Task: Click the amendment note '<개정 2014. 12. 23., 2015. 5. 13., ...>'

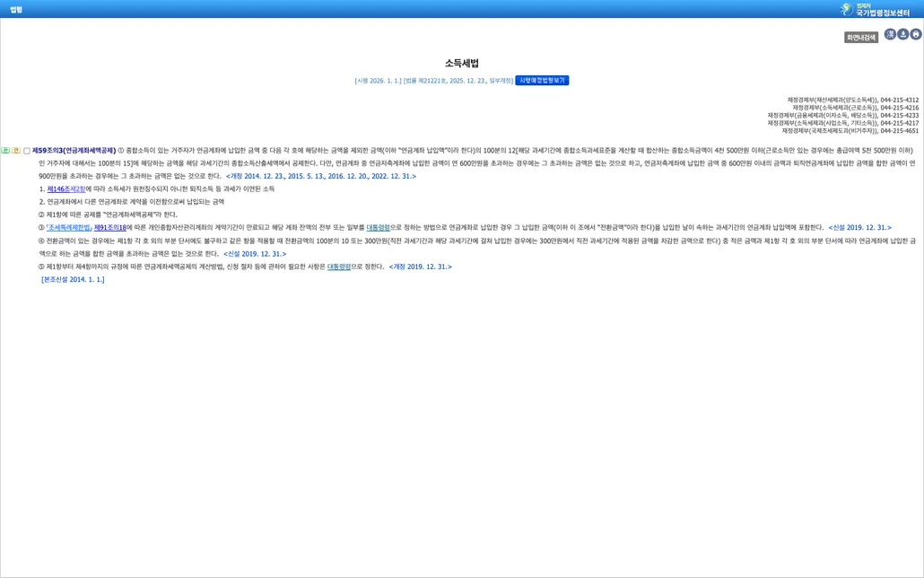Action: tap(321, 176)
